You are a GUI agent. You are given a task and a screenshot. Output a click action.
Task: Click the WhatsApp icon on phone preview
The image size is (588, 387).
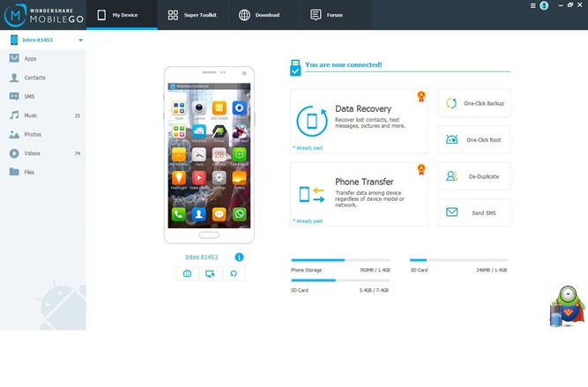(239, 214)
